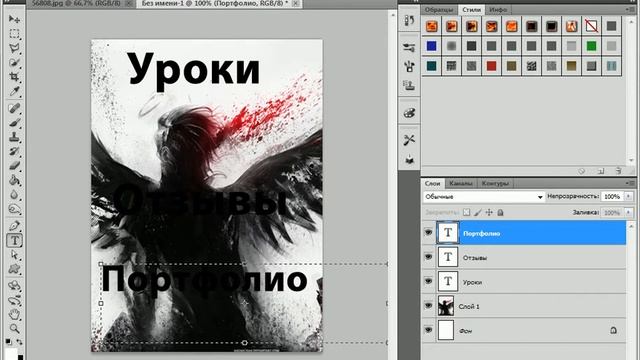Image resolution: width=640 pixels, height=360 pixels.
Task: Select the Zoom magnifier tool
Action: point(14,329)
